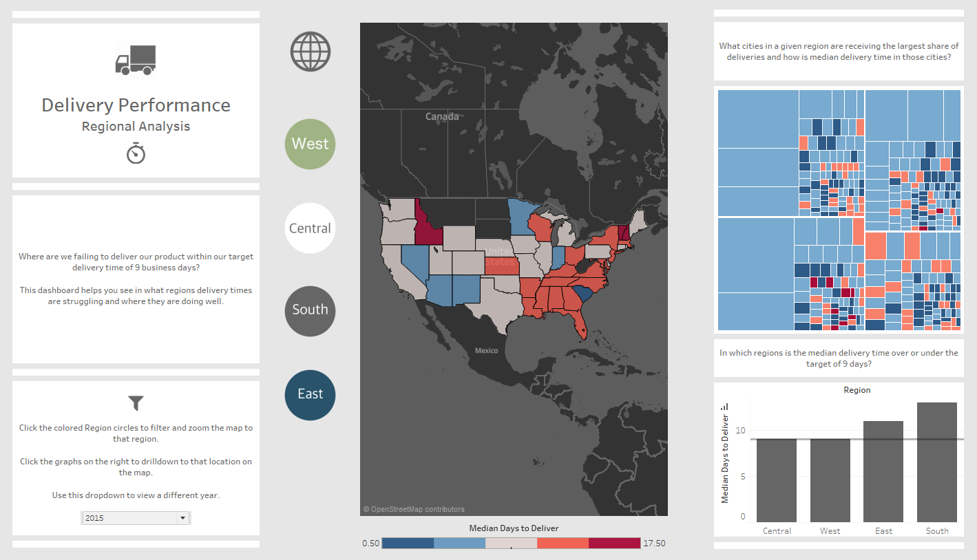
Task: Click the sort icon on bar chart axis
Action: [724, 407]
